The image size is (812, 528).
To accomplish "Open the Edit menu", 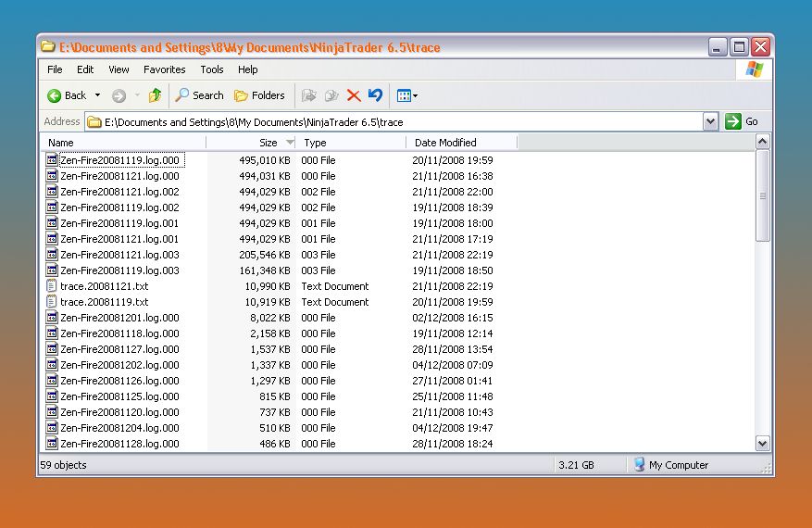I will click(x=85, y=69).
